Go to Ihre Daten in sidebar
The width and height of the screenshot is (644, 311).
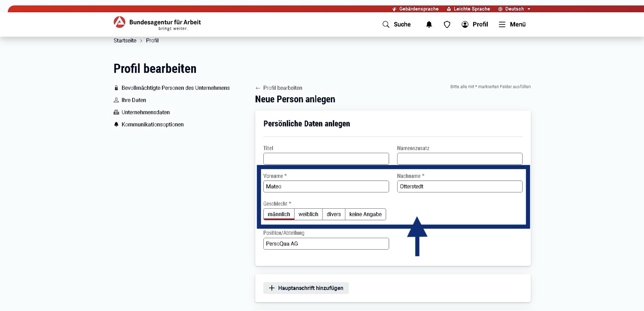click(134, 100)
